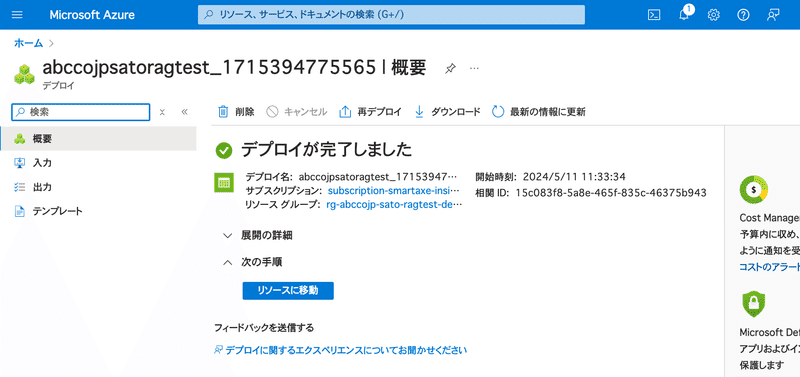Open the feedback person icon
800x377 pixels.
[x=773, y=15]
